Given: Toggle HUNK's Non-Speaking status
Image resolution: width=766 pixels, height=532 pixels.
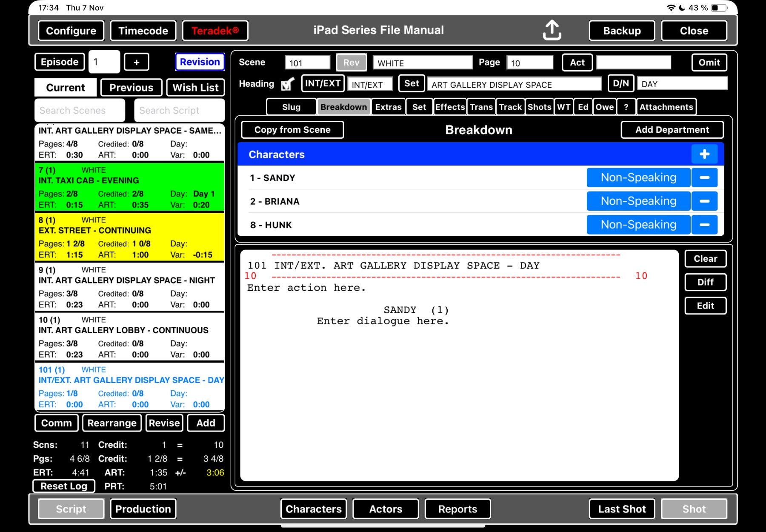Looking at the screenshot, I should tap(638, 225).
